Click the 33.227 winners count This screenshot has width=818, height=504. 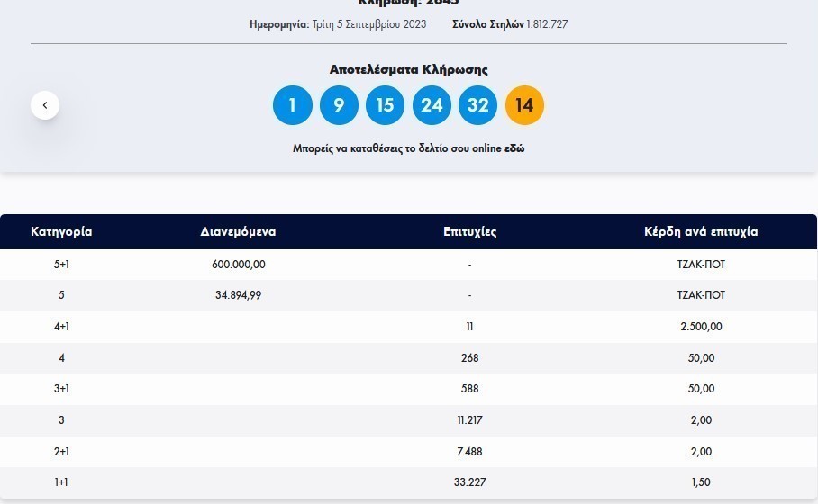[x=469, y=482]
